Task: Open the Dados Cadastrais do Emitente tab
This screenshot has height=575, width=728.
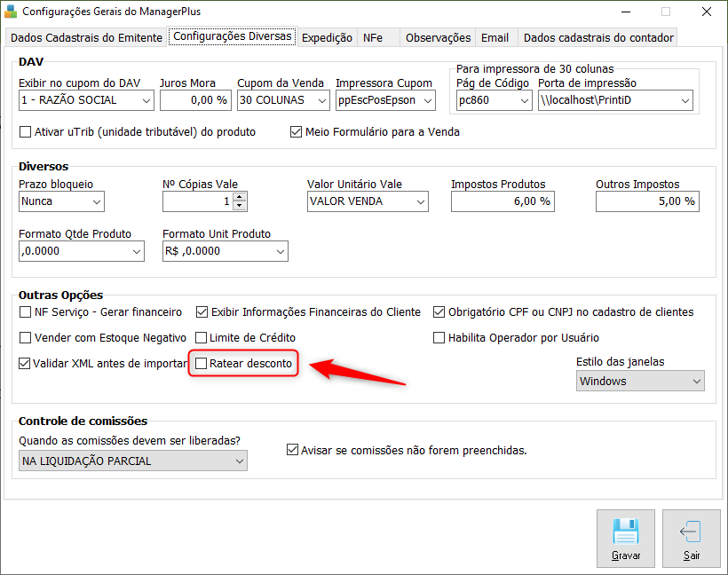Action: 86,37
